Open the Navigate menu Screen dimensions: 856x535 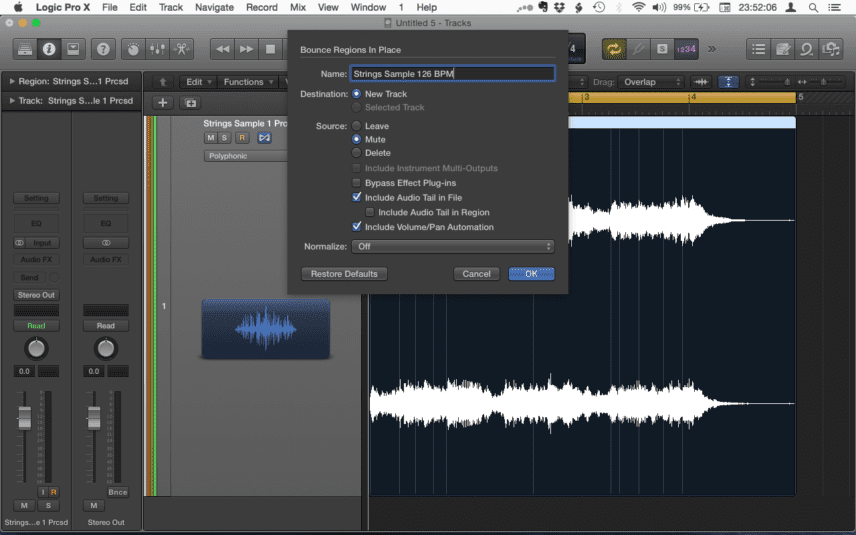pyautogui.click(x=215, y=7)
